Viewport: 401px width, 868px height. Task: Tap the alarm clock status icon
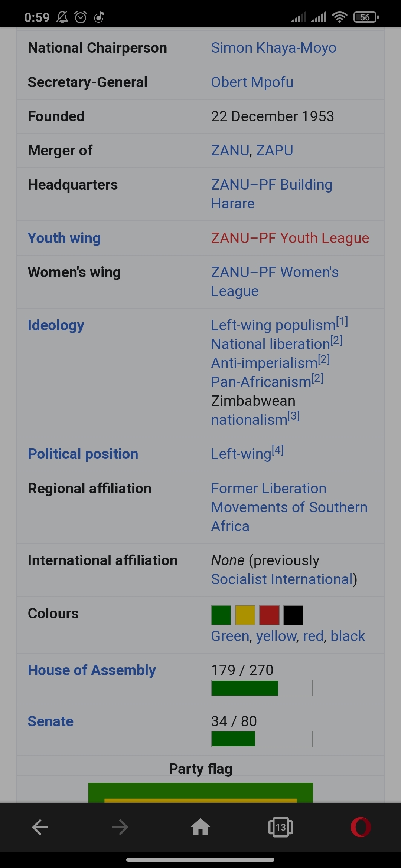pos(81,17)
